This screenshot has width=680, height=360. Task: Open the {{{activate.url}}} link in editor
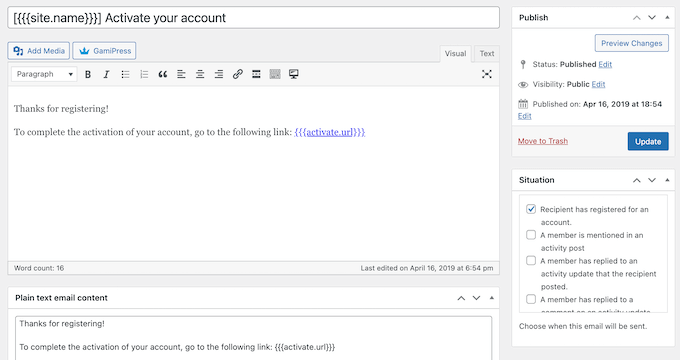330,132
